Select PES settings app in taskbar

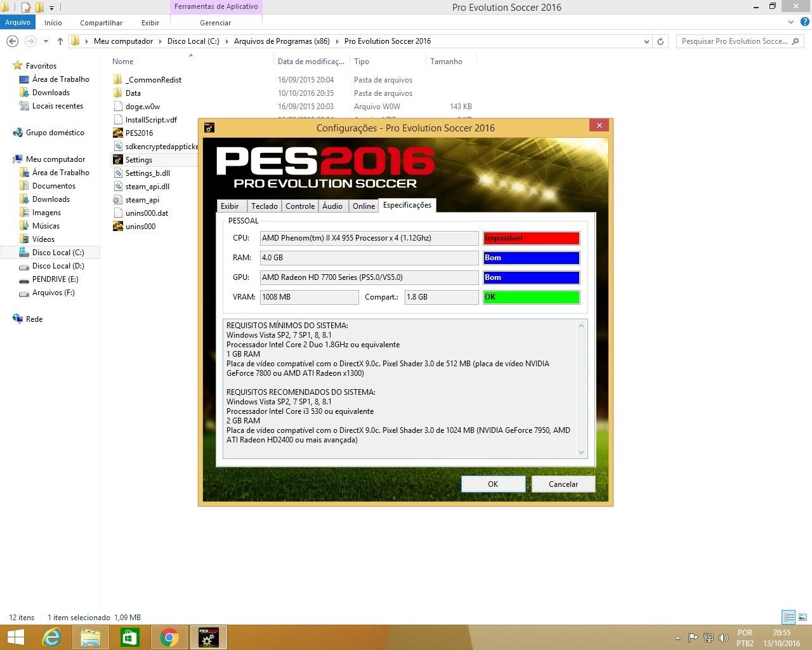pyautogui.click(x=208, y=637)
